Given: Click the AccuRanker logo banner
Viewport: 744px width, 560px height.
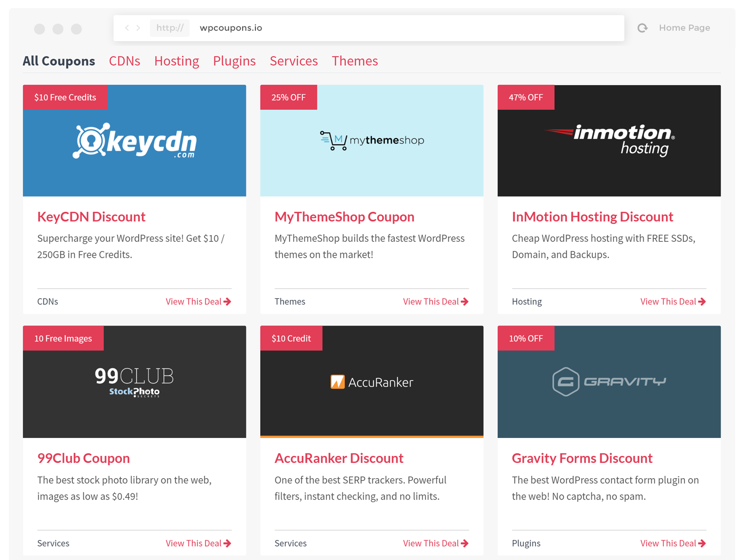Looking at the screenshot, I should coord(372,382).
